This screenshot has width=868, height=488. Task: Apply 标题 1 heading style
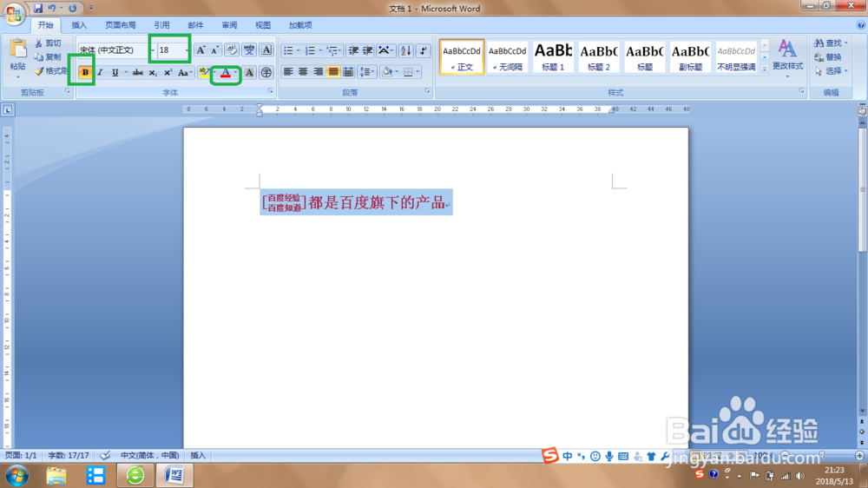pyautogui.click(x=553, y=57)
